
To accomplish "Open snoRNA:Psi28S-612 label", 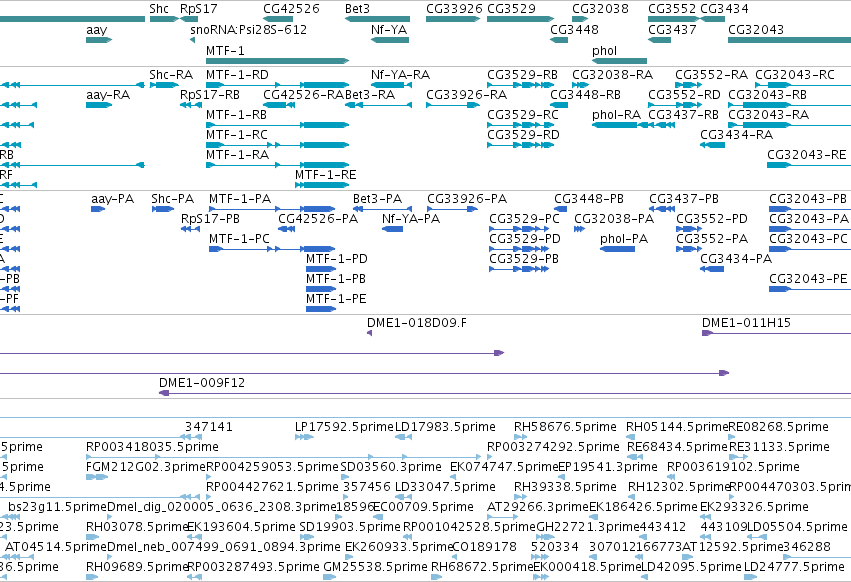I will 249,29.
